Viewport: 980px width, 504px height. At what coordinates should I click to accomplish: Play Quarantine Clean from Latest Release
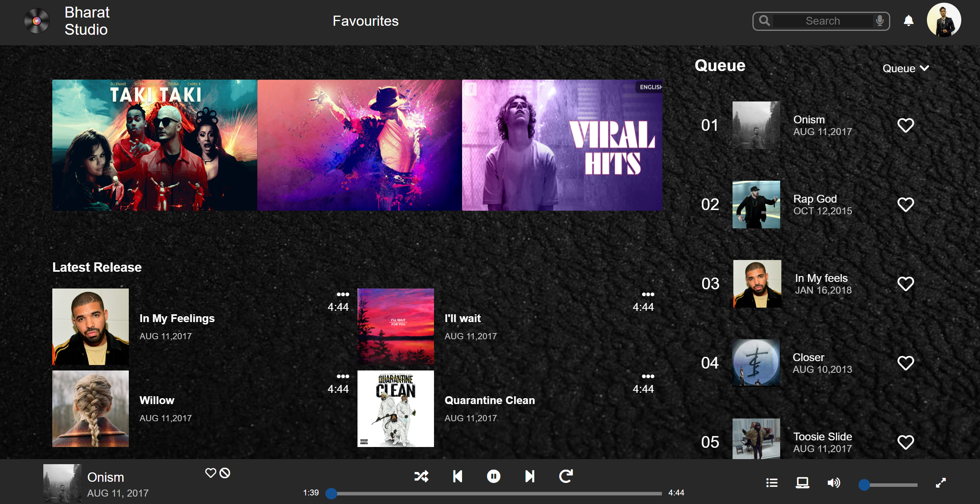click(490, 400)
